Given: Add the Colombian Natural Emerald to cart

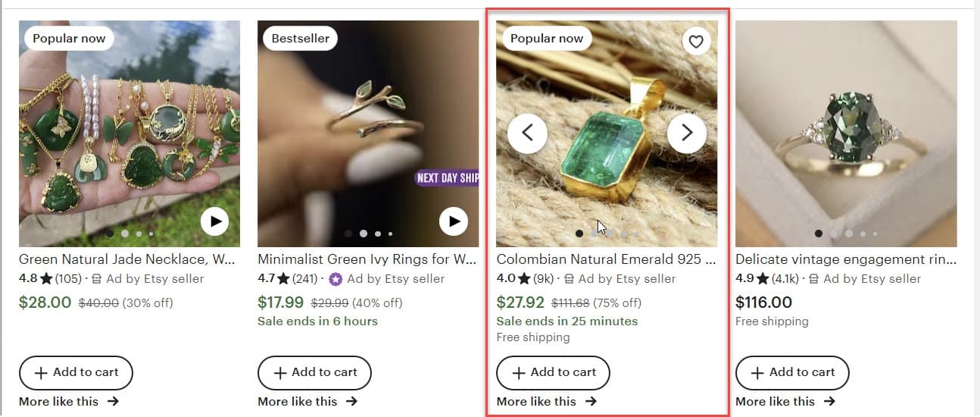Looking at the screenshot, I should click(553, 372).
